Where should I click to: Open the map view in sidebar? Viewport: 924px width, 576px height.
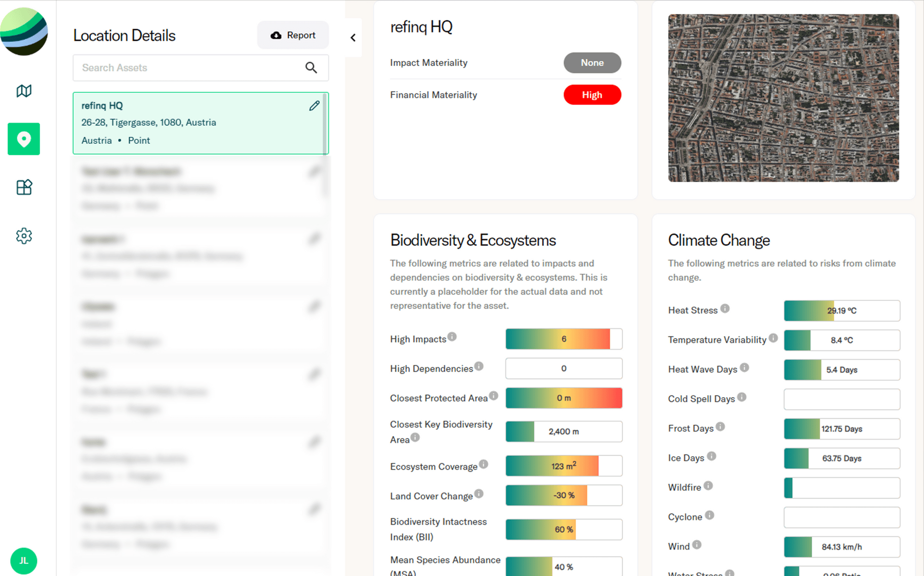[x=24, y=91]
